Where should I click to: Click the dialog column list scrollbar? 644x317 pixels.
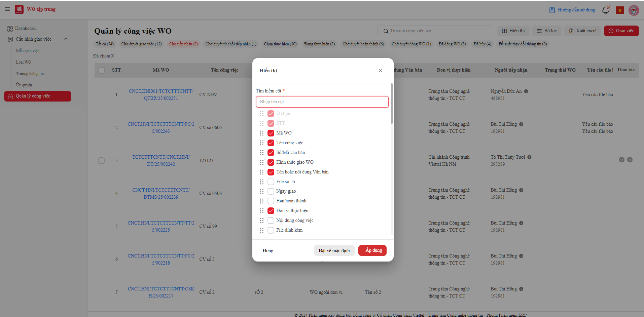392,104
